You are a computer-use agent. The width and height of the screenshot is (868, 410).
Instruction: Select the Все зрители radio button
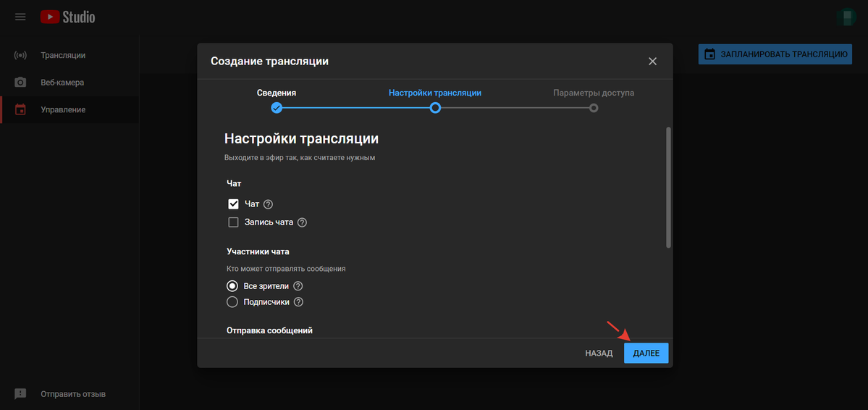[232, 286]
